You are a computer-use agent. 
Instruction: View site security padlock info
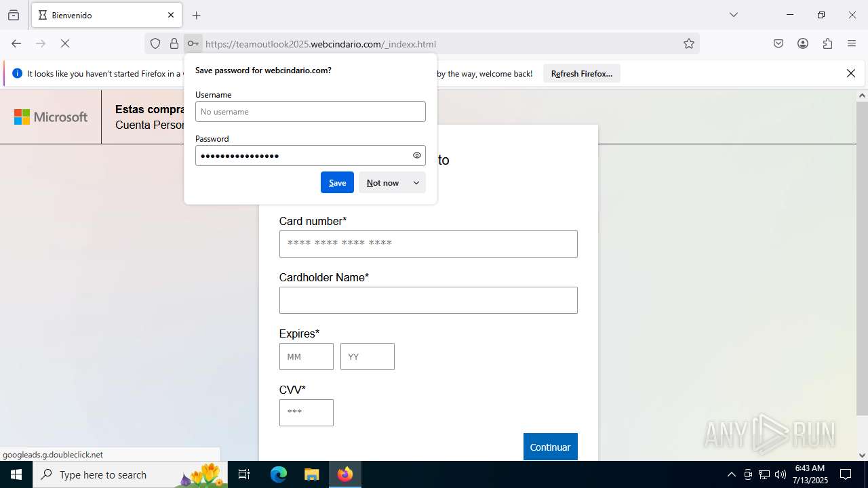174,44
